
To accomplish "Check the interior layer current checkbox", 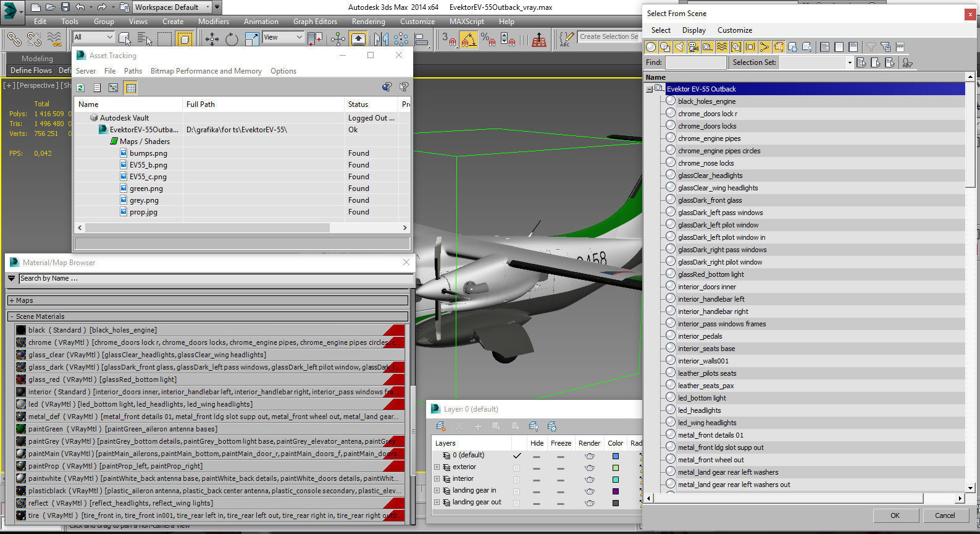I will (x=517, y=479).
